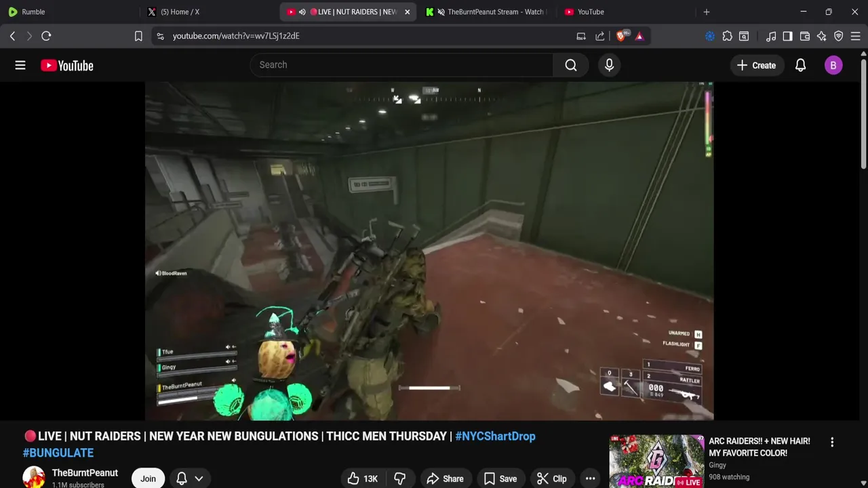This screenshot has height=488, width=868.
Task: Toggle the browser sidebar panel
Action: tap(787, 36)
